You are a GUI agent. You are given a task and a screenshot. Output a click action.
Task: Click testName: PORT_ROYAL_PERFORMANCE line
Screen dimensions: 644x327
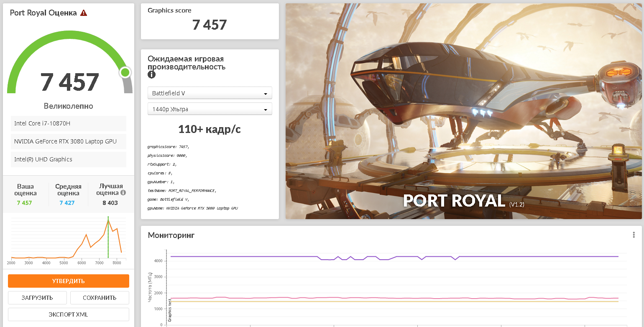pos(182,190)
